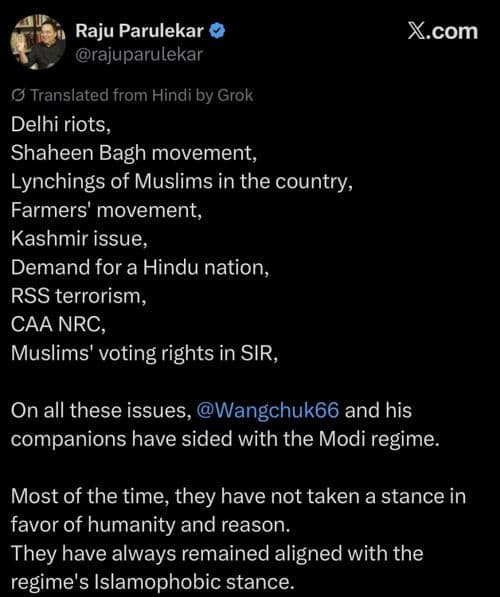Viewport: 500px width, 597px height.
Task: Open the Raju Parulekar display name
Action: click(139, 31)
